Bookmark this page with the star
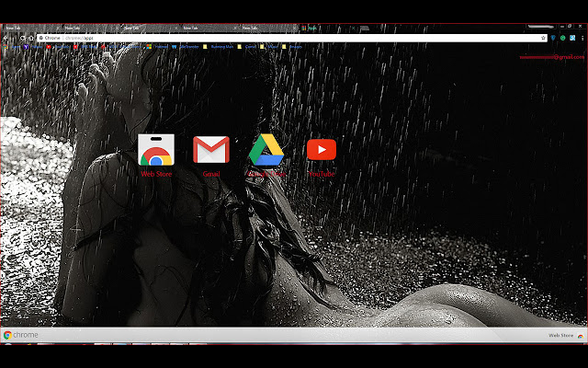588x368 pixels. pos(543,38)
